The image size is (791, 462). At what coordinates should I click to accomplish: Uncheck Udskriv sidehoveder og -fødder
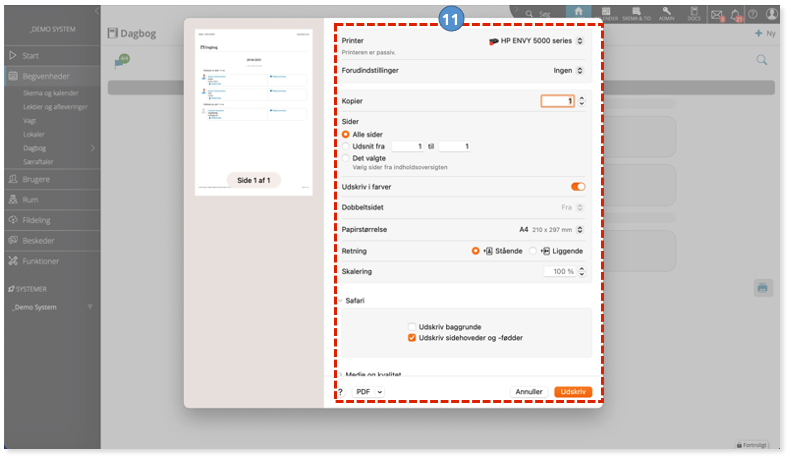[x=412, y=338]
